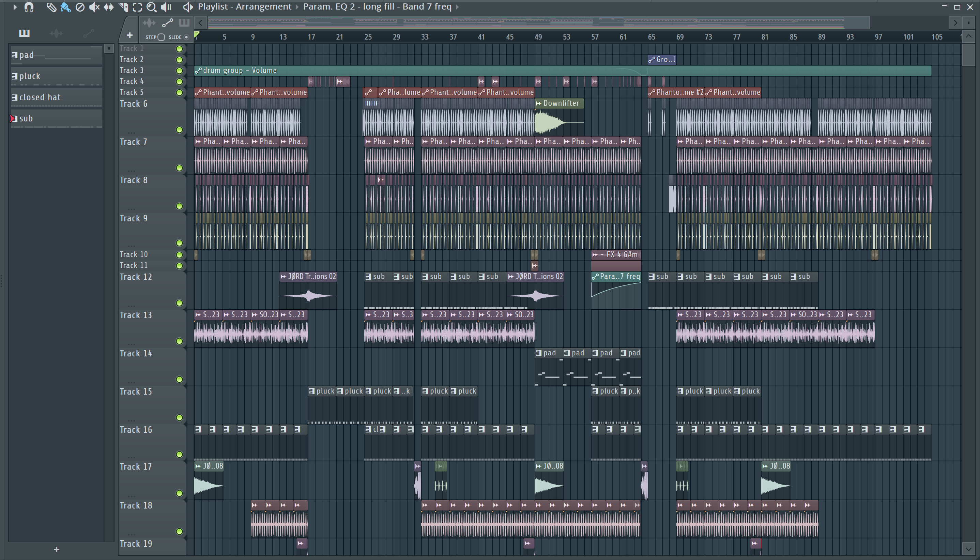Mute Track 15 using its green LED

179,418
